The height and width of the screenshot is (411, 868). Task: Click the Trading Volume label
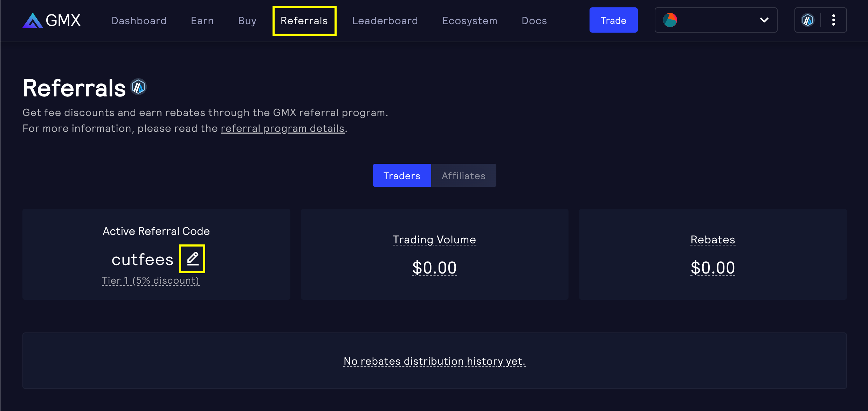click(x=434, y=240)
